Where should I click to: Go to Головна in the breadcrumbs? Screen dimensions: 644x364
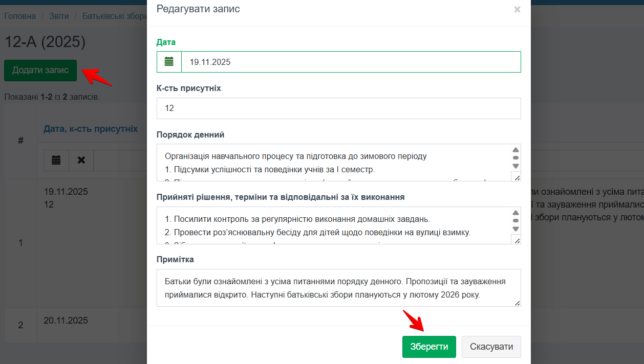[x=20, y=16]
